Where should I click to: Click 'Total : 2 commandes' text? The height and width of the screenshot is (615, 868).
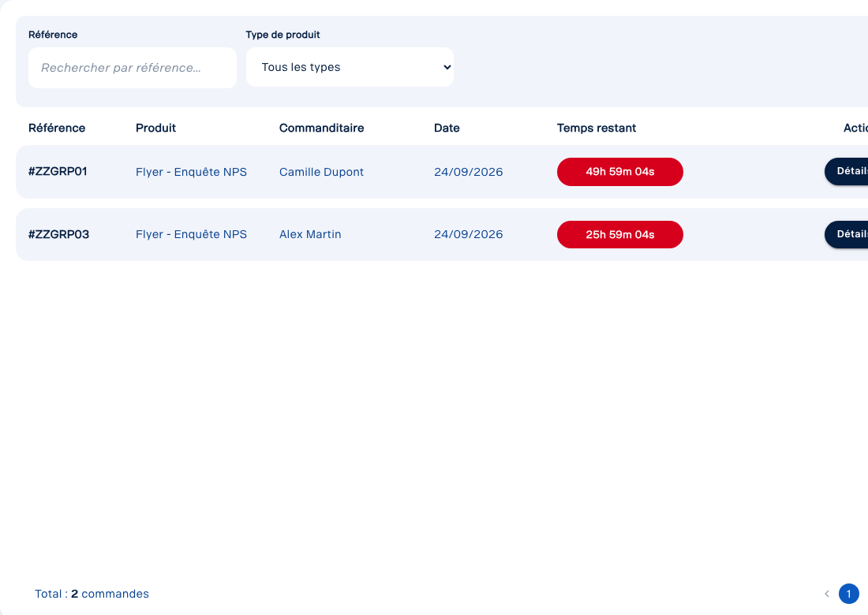coord(92,594)
